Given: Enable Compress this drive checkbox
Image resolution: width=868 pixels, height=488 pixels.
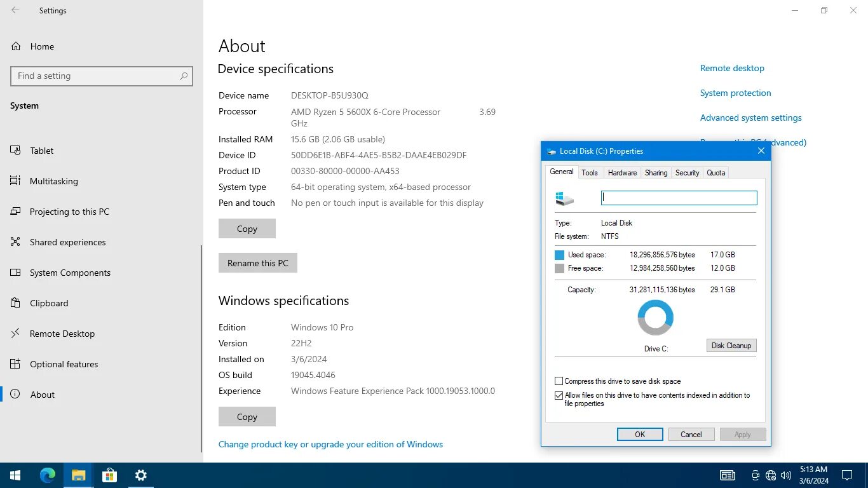Looking at the screenshot, I should tap(559, 381).
